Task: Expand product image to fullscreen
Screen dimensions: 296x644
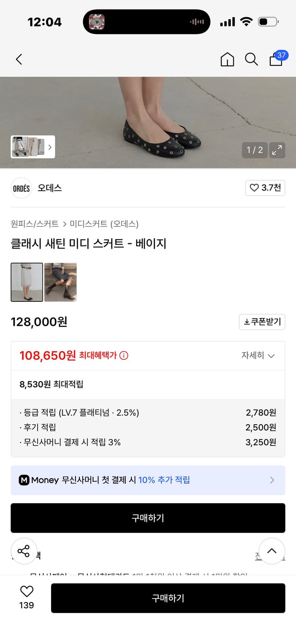Action: click(x=277, y=150)
